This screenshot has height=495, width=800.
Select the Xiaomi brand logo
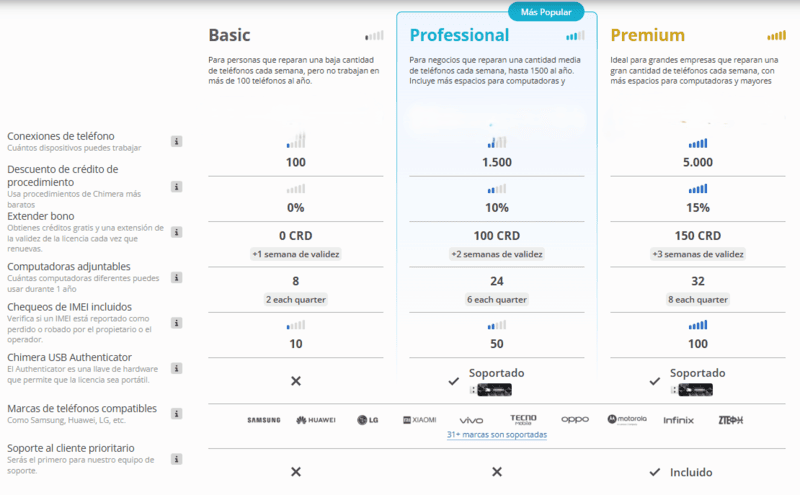pyautogui.click(x=418, y=420)
